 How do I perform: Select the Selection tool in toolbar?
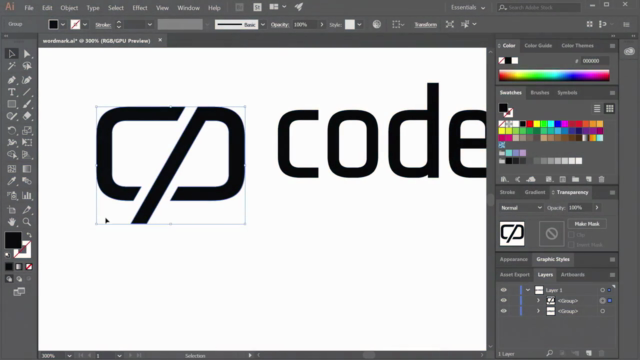click(x=11, y=53)
